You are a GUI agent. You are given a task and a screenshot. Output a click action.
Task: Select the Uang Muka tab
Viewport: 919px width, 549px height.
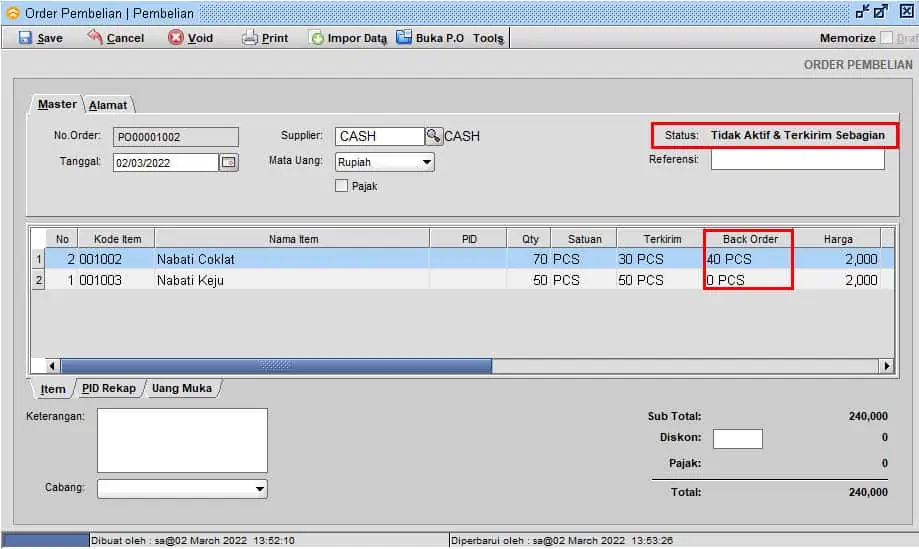point(182,388)
